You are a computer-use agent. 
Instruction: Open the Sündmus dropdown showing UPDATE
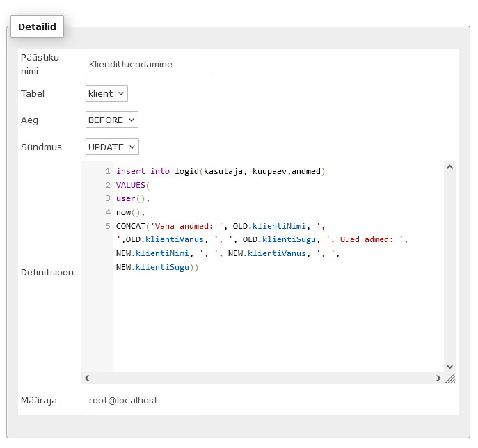click(112, 147)
